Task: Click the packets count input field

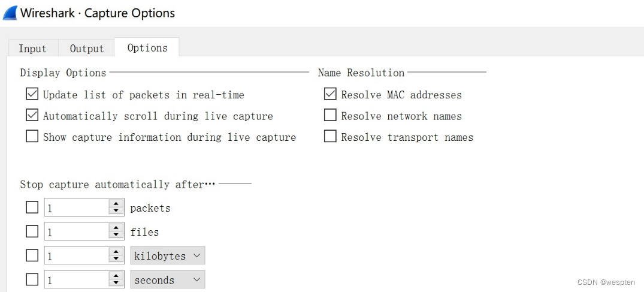Action: 77,208
